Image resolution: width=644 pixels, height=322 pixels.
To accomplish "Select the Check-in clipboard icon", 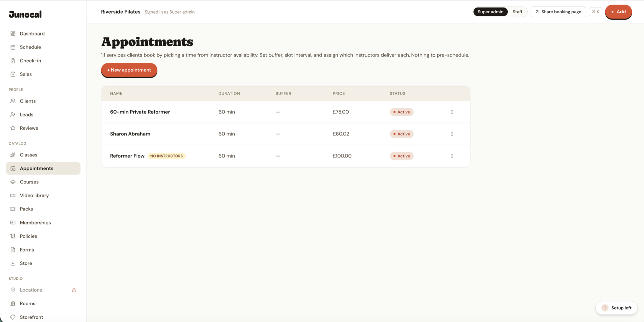I will (13, 61).
